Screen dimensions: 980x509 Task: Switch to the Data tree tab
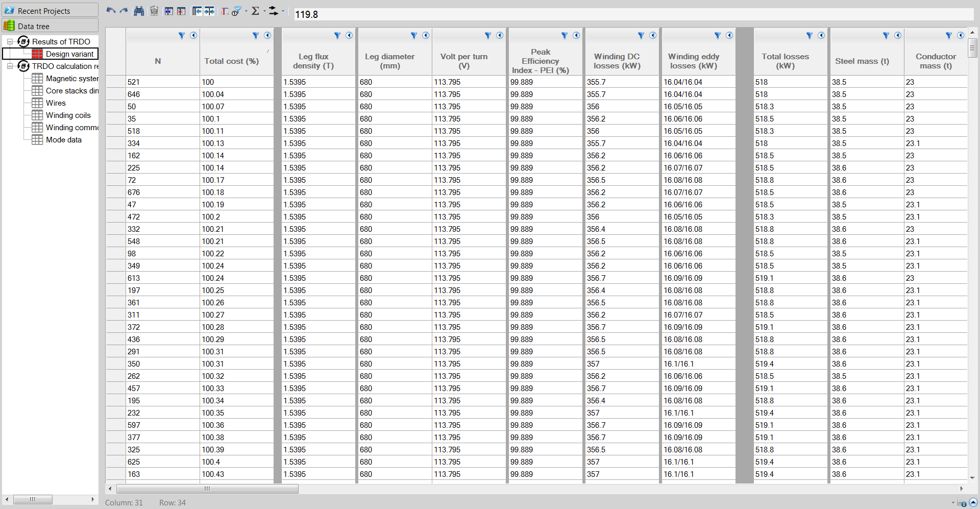click(x=50, y=26)
